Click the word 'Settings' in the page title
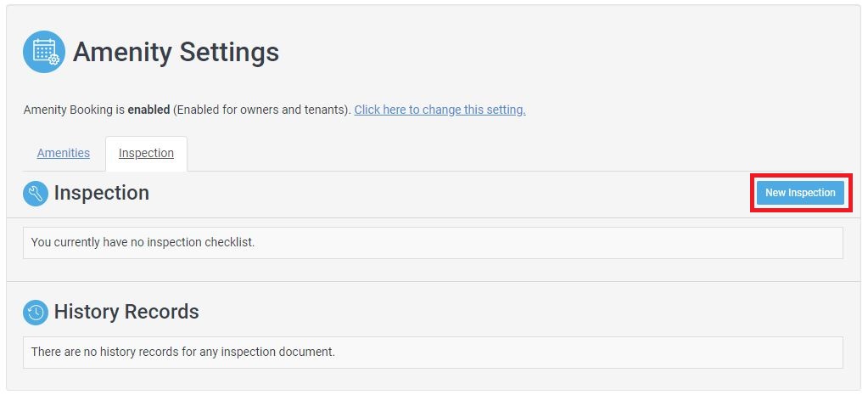This screenshot has width=868, height=395. click(x=227, y=53)
